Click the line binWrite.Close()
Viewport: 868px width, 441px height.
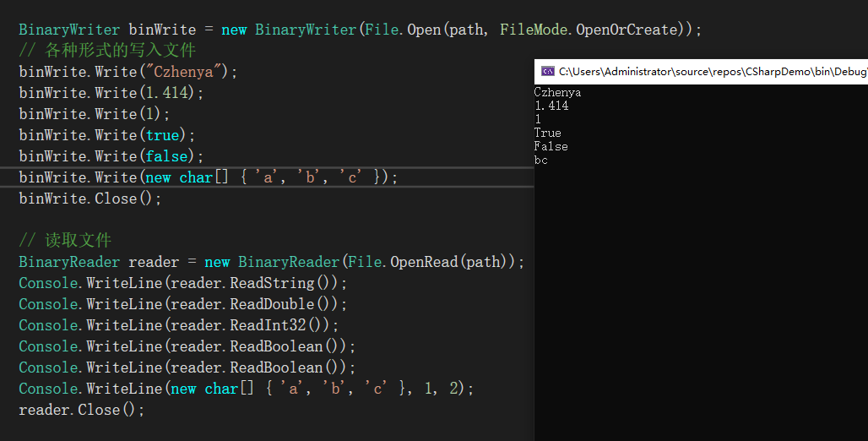pos(90,199)
